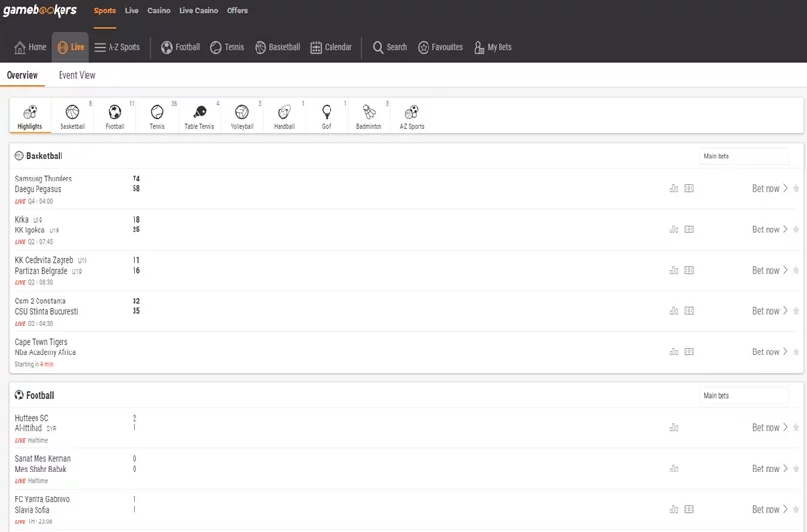This screenshot has height=532, width=807.
Task: Open the Samsung Thunders team name
Action: [x=44, y=179]
